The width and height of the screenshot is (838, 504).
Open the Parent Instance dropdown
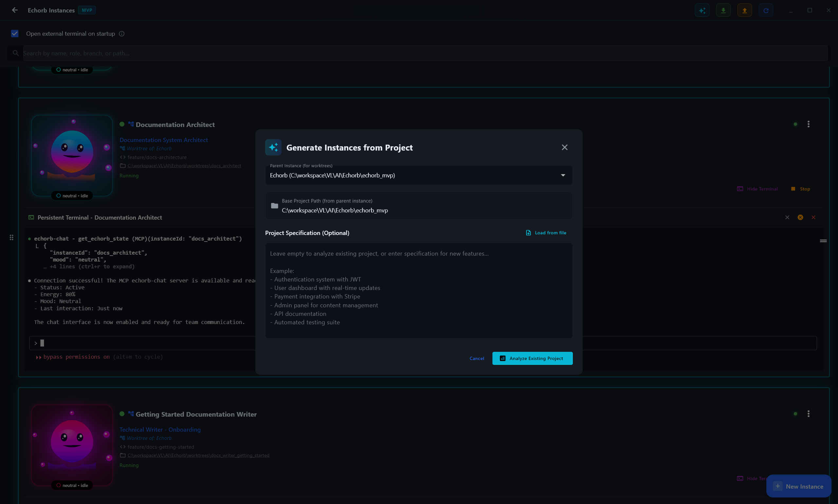tap(562, 175)
